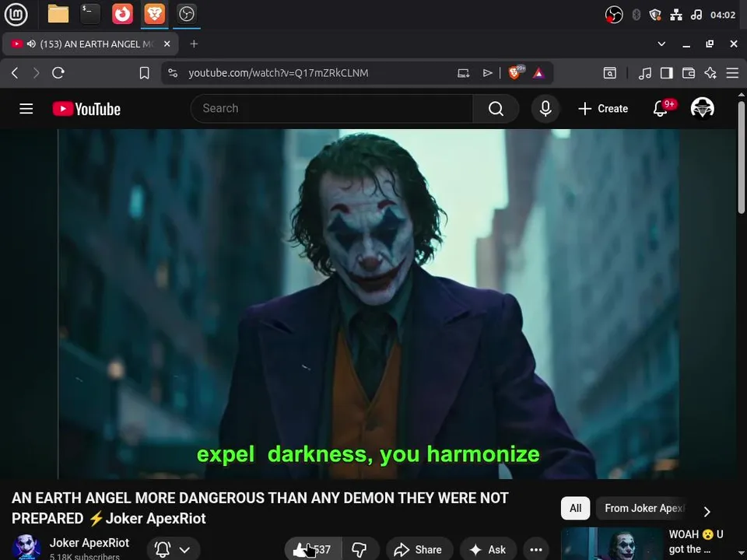
Task: Click the YouTube Search field
Action: tap(331, 109)
